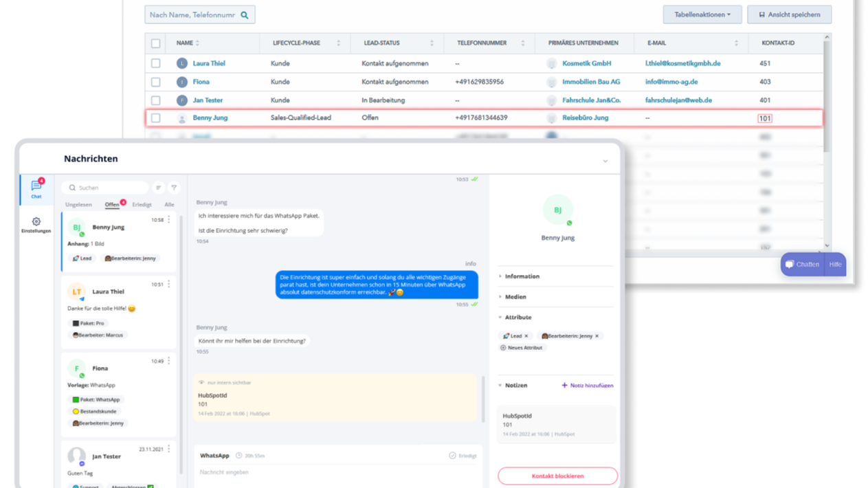Switch to the Erledigt tab
Viewport: 868px width, 488px height.
click(x=142, y=205)
